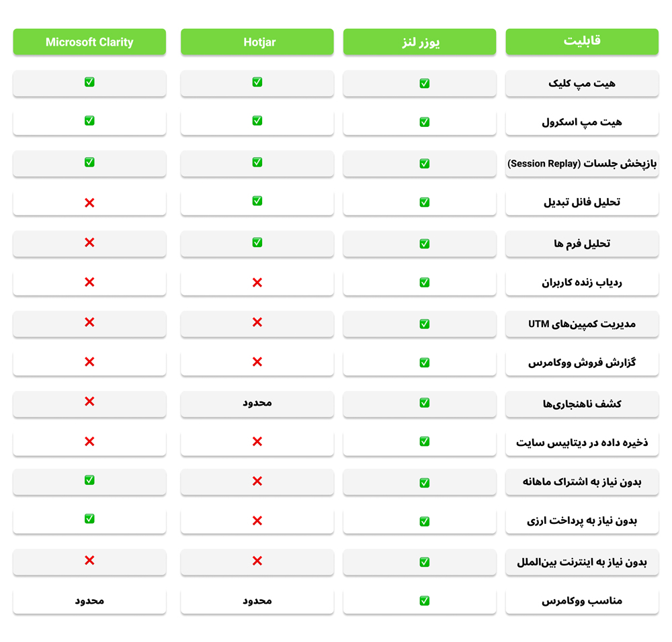
Task: Click Hotjar red X for بدون نیاز به اشتراک ماهانه
Action: coord(257,481)
